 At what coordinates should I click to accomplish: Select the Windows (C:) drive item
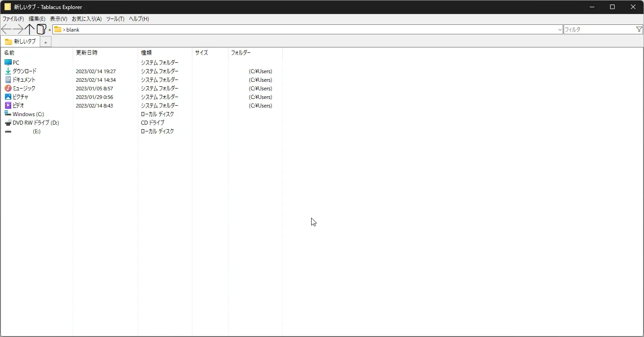click(28, 114)
